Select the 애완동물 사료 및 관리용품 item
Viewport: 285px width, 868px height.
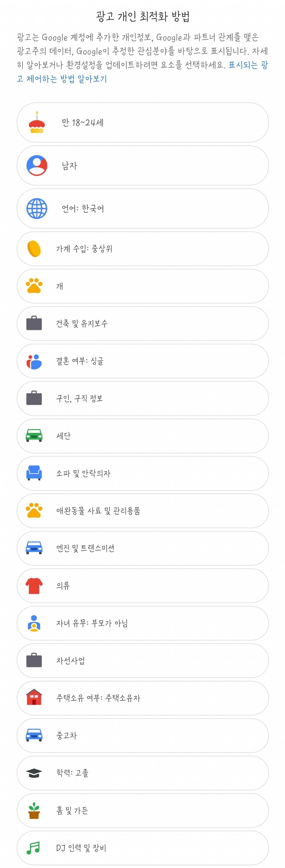[x=142, y=511]
